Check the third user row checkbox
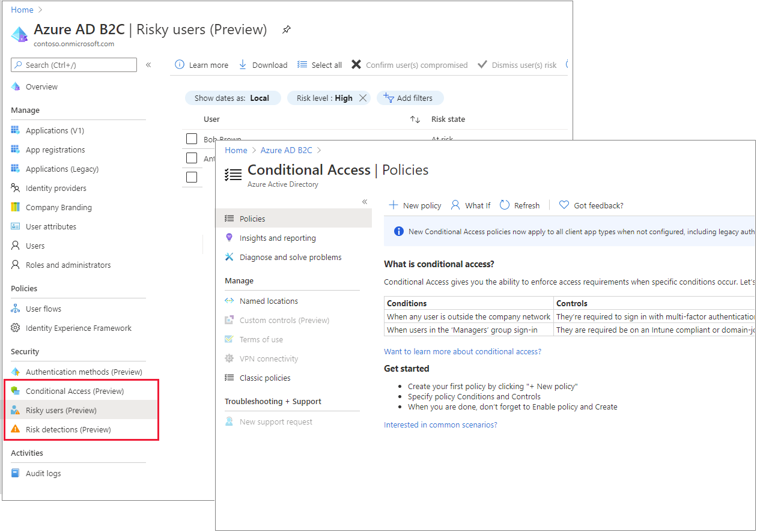 click(192, 177)
